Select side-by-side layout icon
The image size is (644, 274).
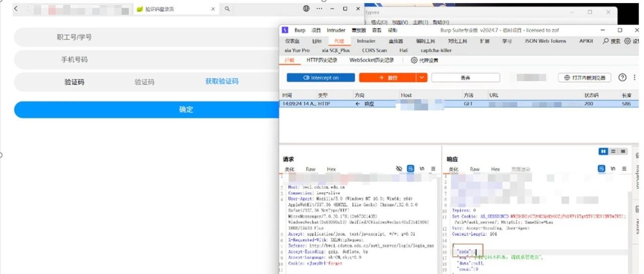[x=603, y=151]
